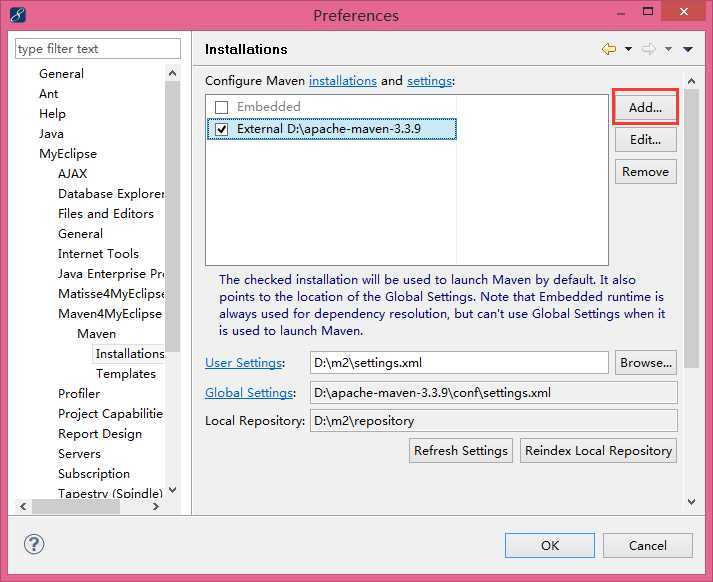Minimize the Preferences window

pyautogui.click(x=621, y=14)
